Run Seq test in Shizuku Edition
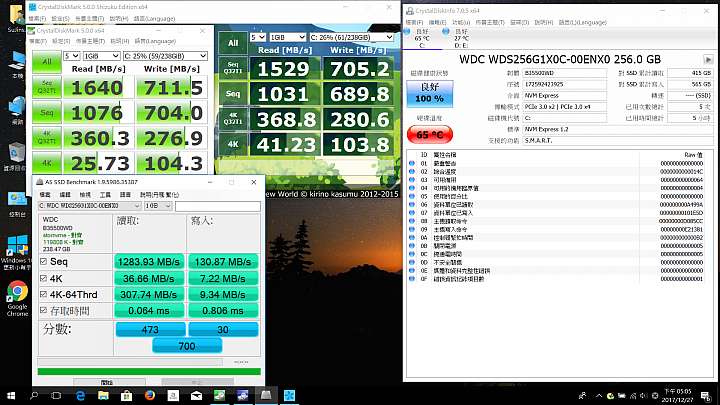Image resolution: width=720 pixels, height=405 pixels. coord(233,94)
